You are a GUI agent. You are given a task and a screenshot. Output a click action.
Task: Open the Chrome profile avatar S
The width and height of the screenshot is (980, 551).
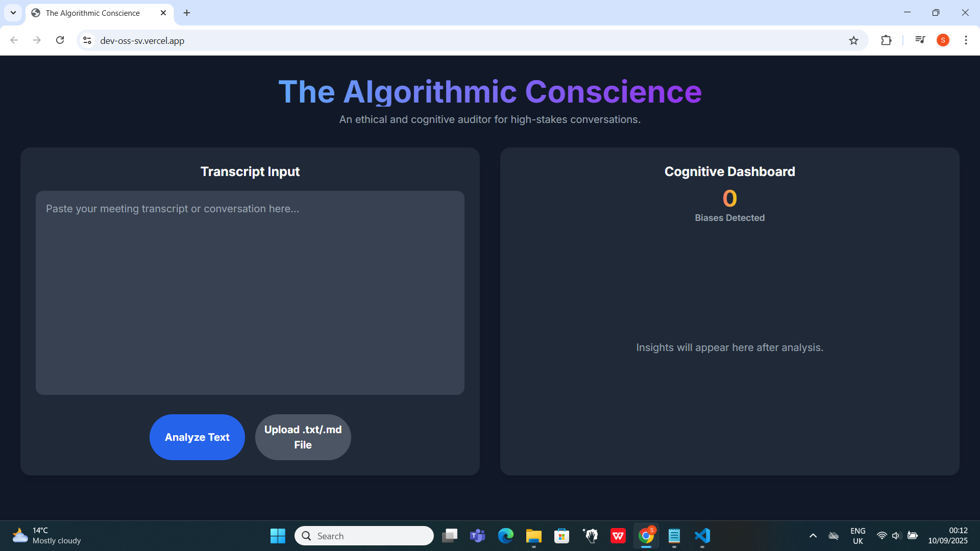pos(943,40)
